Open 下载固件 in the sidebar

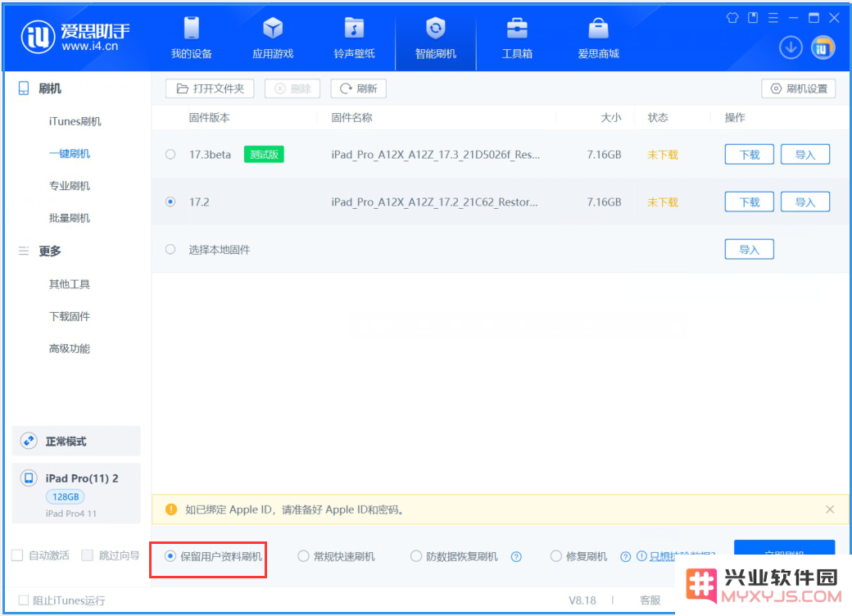70,316
